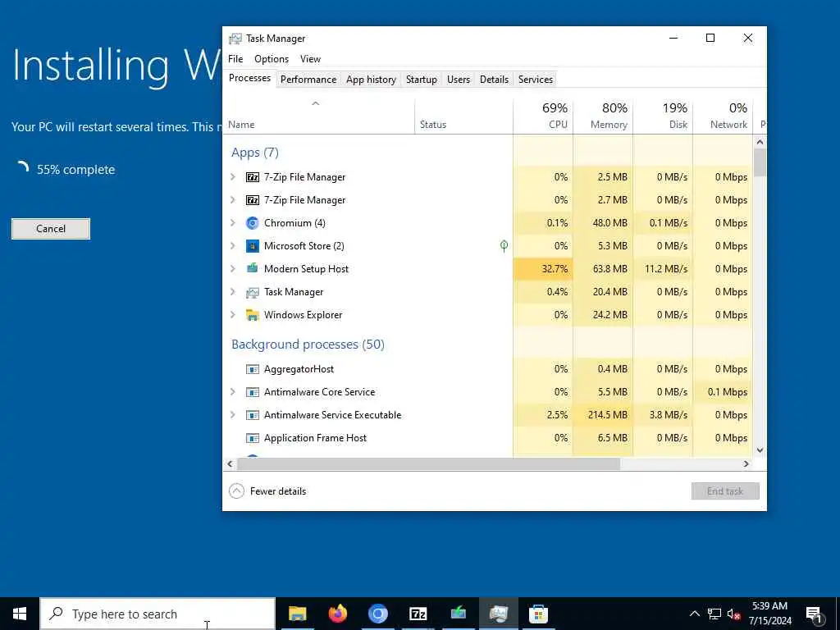Viewport: 840px width, 630px height.
Task: Click the vertical scrollbar down arrow
Action: tap(760, 450)
